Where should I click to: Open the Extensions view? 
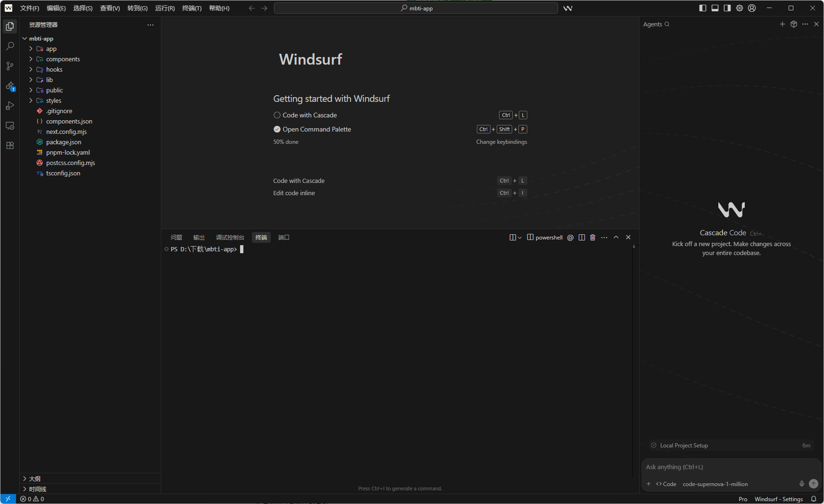pyautogui.click(x=10, y=146)
